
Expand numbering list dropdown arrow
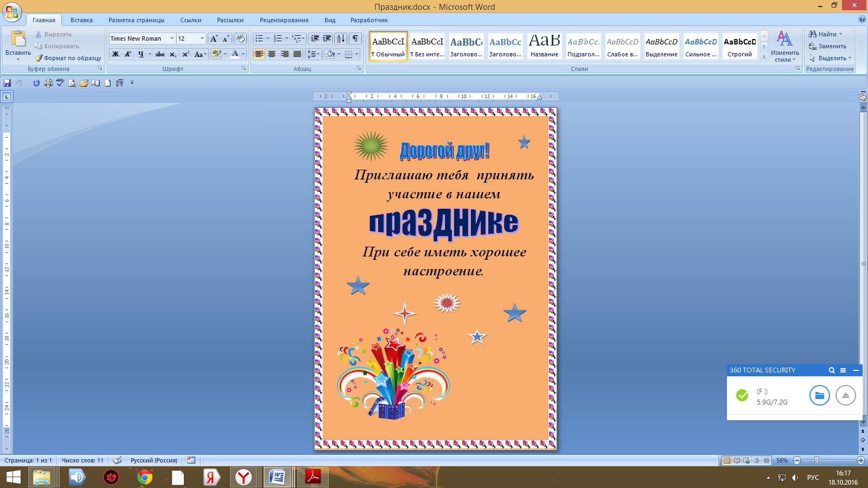[286, 38]
